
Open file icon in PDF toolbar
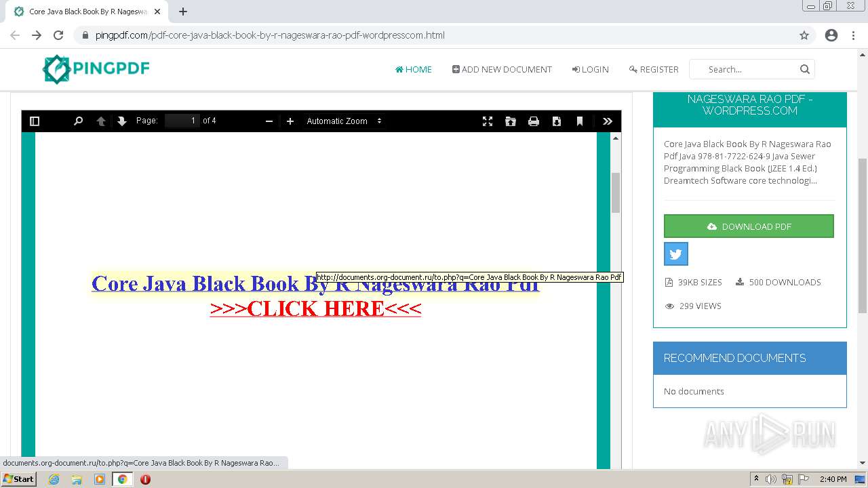511,121
